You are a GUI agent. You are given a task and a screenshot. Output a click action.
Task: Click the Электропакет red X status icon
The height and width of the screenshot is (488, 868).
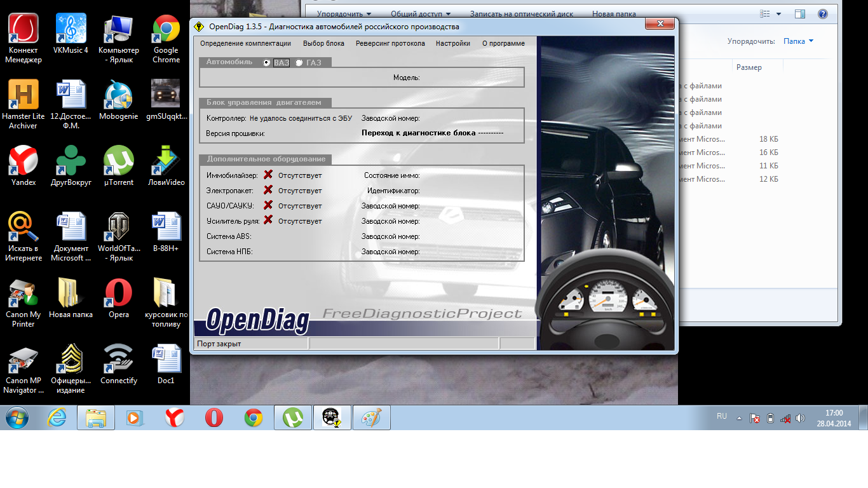268,190
